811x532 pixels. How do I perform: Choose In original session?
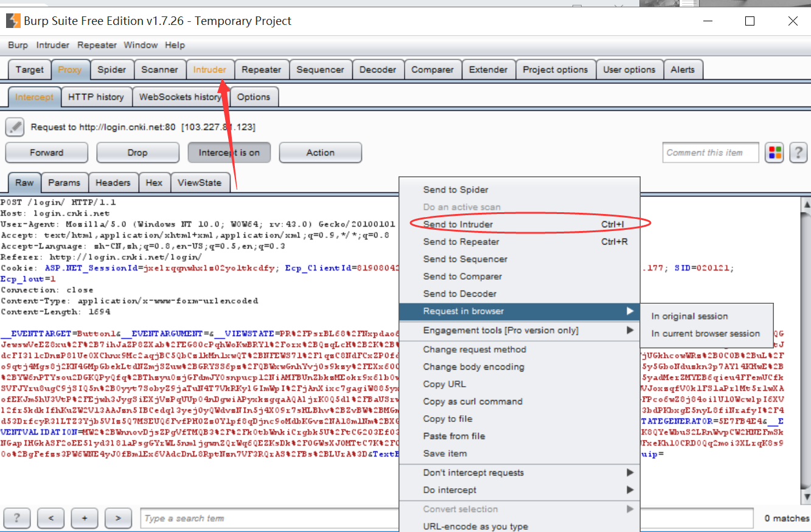point(706,316)
